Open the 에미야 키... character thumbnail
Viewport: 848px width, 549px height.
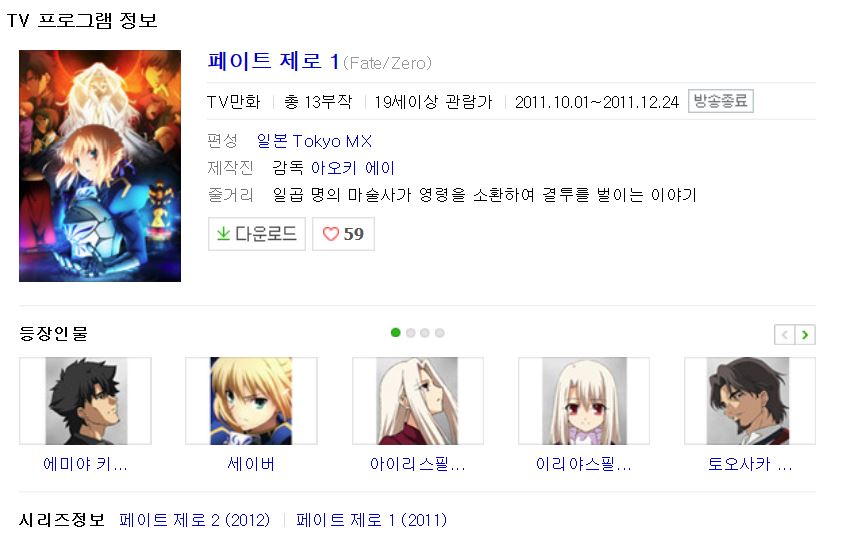[85, 401]
